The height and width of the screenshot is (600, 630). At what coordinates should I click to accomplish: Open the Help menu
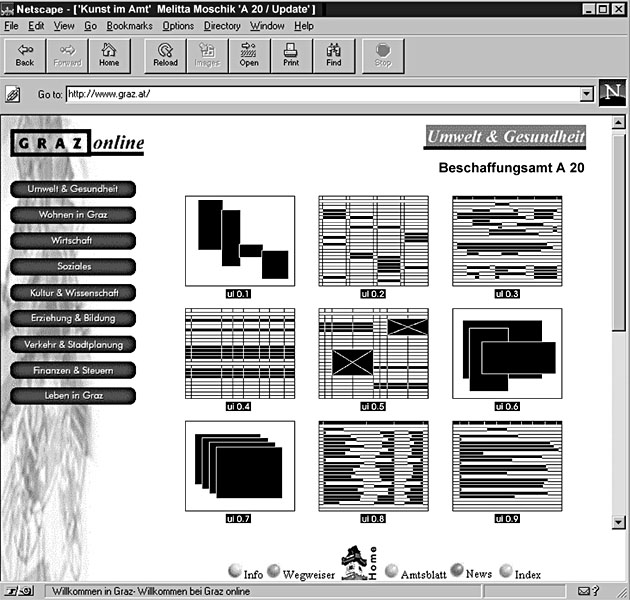coord(304,26)
